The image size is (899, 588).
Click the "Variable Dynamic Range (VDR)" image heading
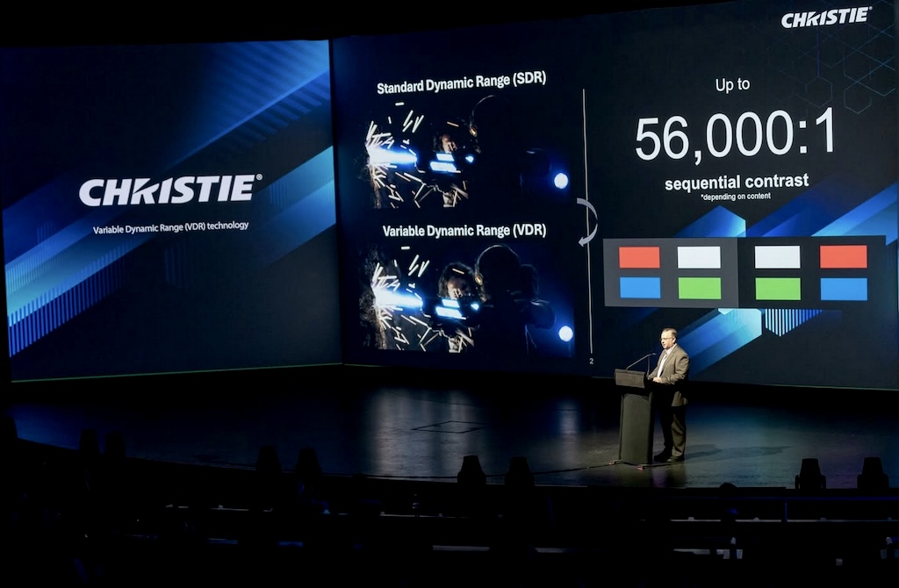[x=464, y=231]
